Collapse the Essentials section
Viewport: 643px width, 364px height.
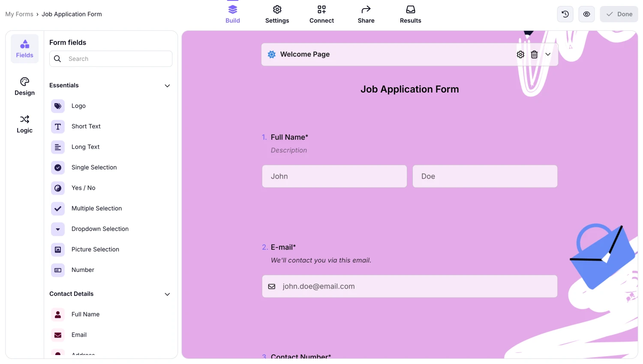(x=167, y=86)
